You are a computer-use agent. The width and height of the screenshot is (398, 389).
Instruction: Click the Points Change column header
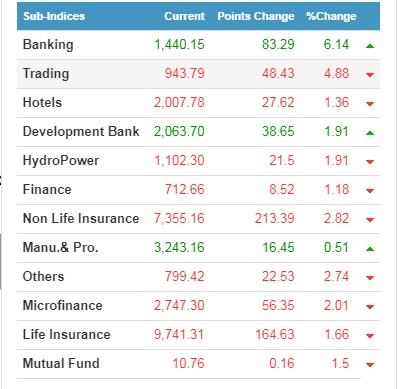pyautogui.click(x=256, y=16)
